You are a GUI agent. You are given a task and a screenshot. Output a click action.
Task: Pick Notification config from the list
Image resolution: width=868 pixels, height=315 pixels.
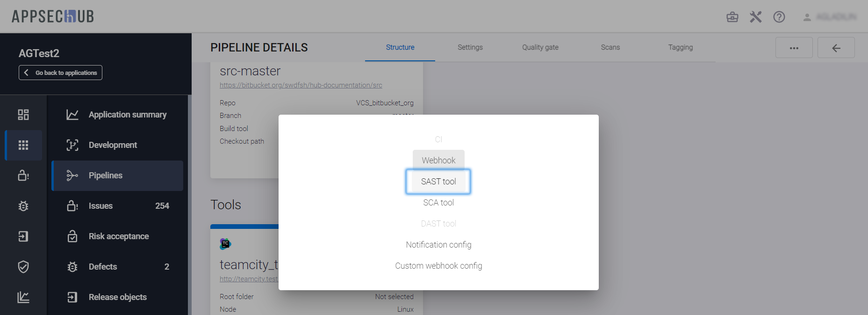click(438, 245)
